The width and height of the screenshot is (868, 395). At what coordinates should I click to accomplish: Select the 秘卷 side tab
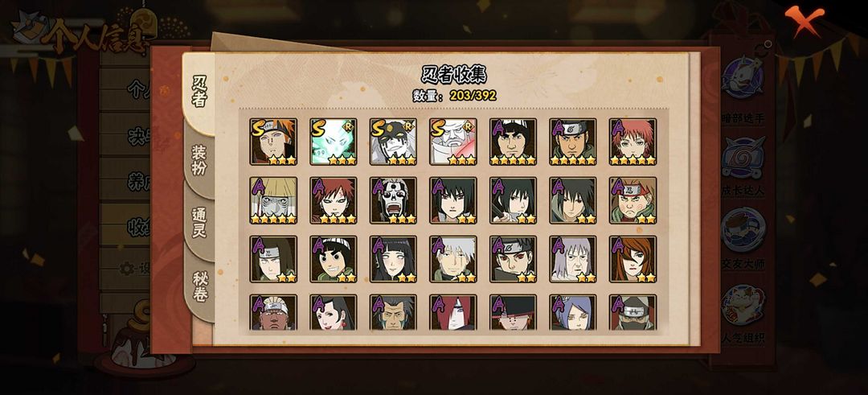point(199,286)
